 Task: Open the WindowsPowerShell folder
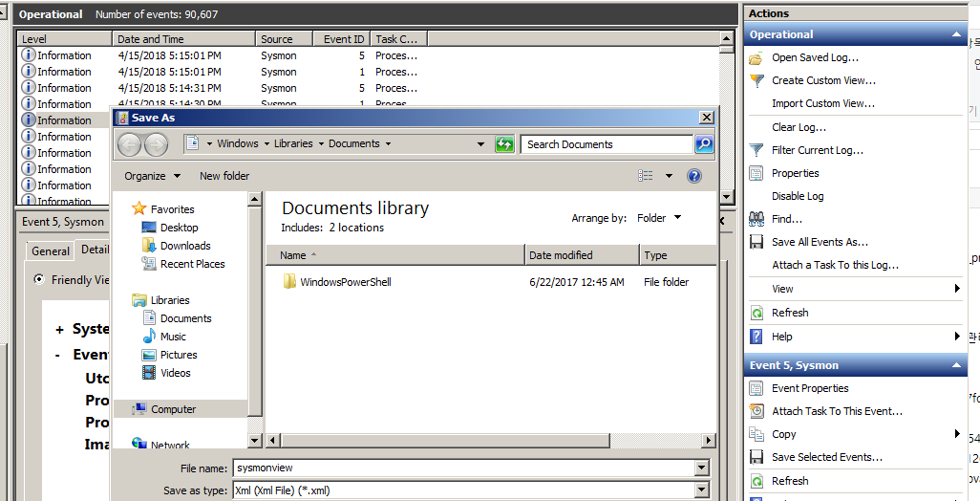pos(345,282)
